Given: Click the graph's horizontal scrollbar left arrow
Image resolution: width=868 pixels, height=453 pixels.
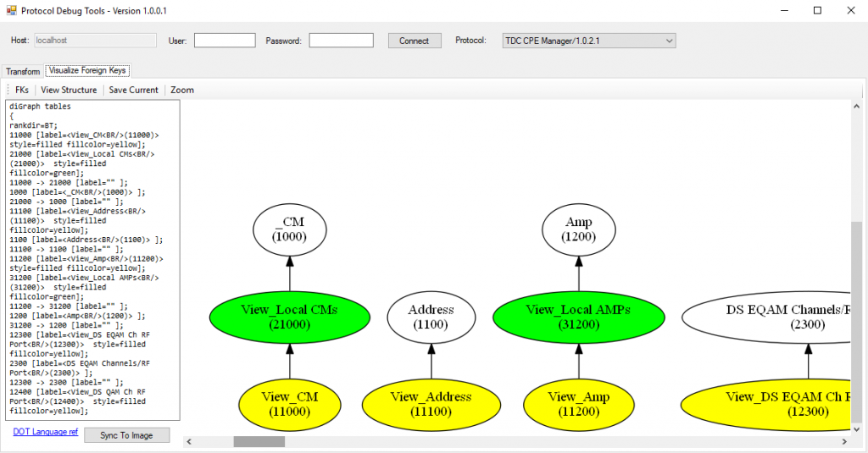Looking at the screenshot, I should (x=189, y=441).
